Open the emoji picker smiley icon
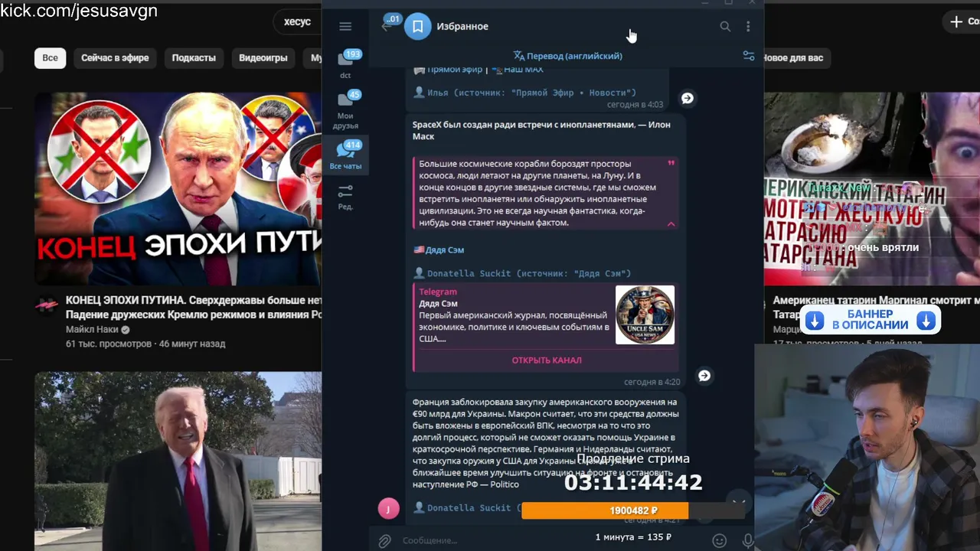 (719, 540)
